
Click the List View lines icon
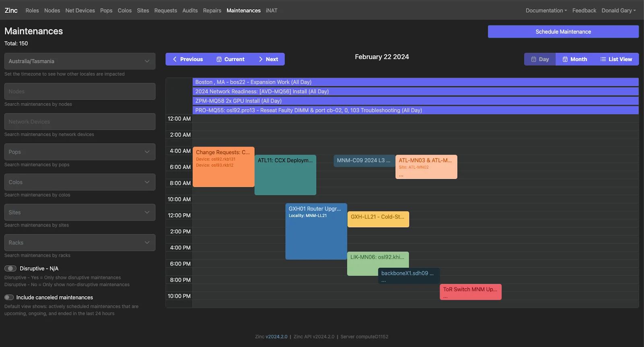pyautogui.click(x=603, y=59)
